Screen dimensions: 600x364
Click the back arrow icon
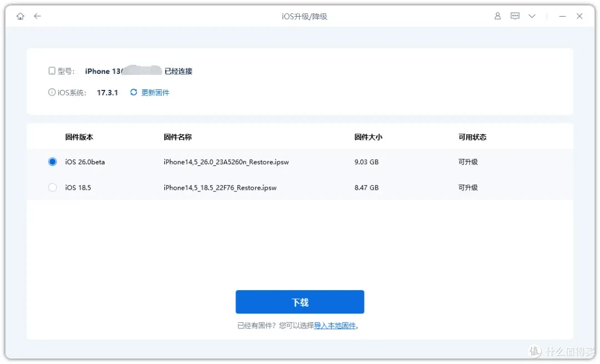click(37, 16)
